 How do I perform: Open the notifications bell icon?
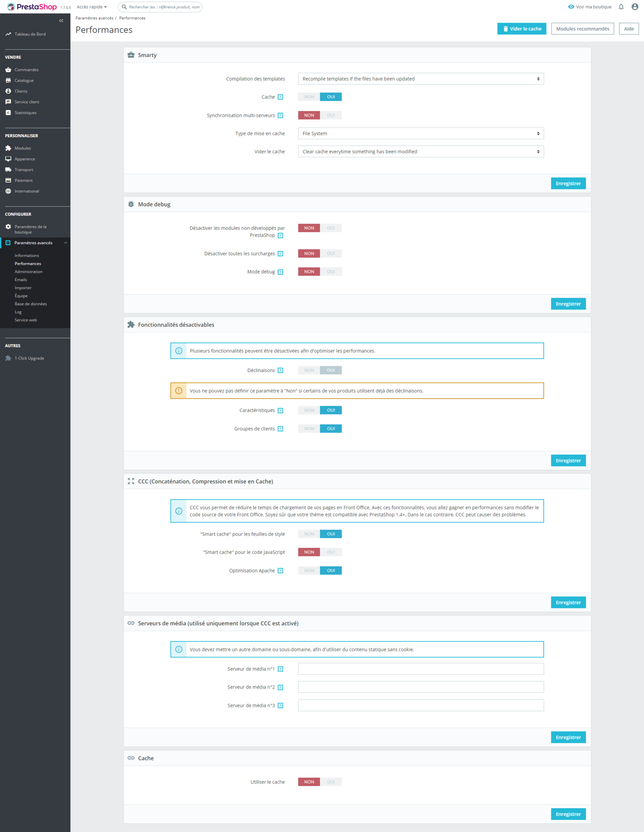tap(621, 7)
